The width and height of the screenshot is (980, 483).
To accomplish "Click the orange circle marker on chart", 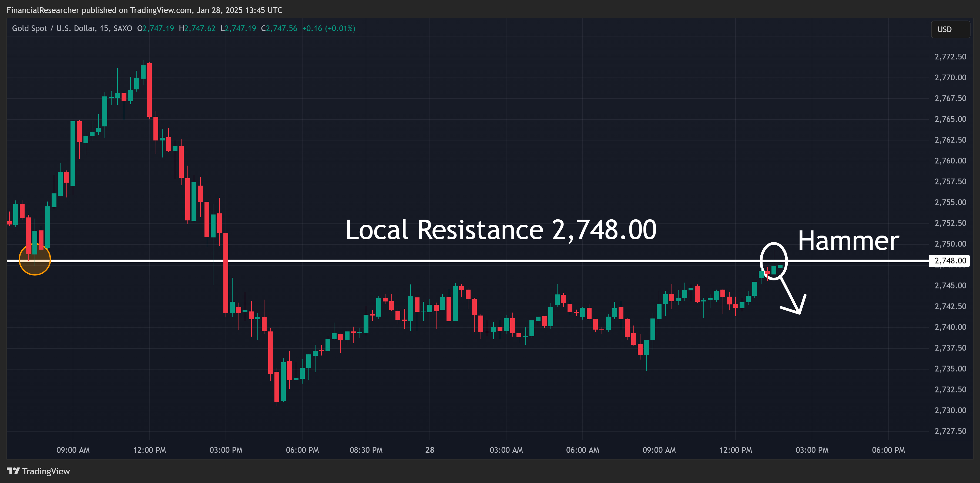I will point(35,259).
